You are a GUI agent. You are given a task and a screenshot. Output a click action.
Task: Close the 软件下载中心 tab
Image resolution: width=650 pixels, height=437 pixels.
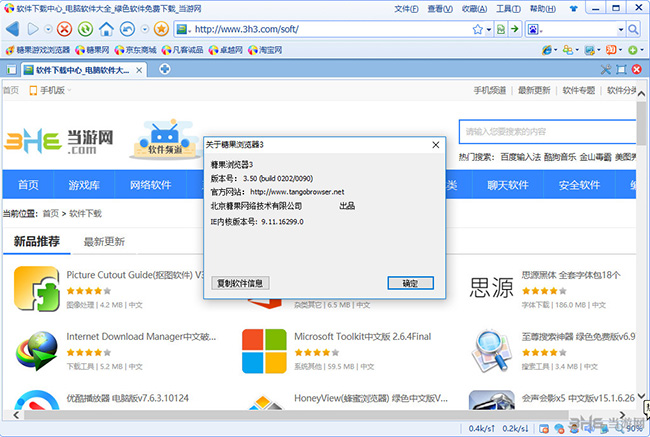(139, 70)
